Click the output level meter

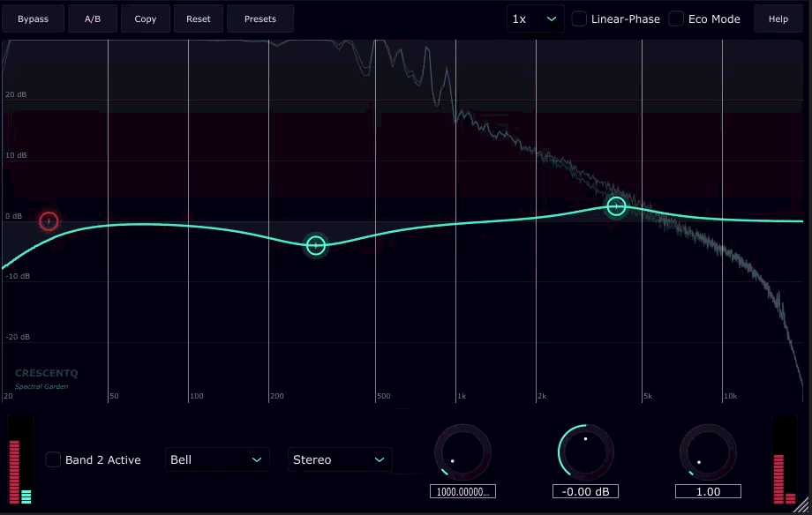[x=785, y=459]
